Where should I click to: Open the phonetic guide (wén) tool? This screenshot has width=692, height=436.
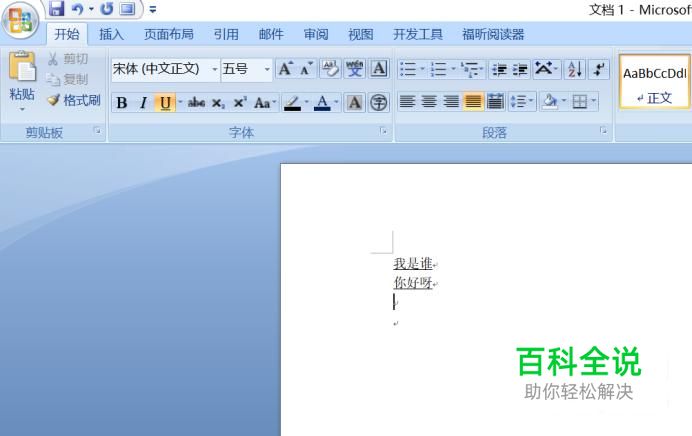[x=354, y=69]
